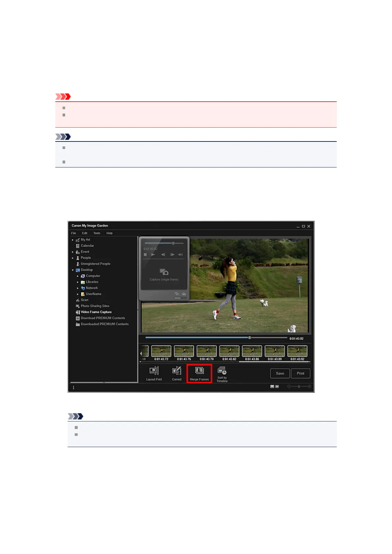Image resolution: width=392 pixels, height=554 pixels.
Task: Expand the Libraries folder arrow
Action: pos(78,282)
